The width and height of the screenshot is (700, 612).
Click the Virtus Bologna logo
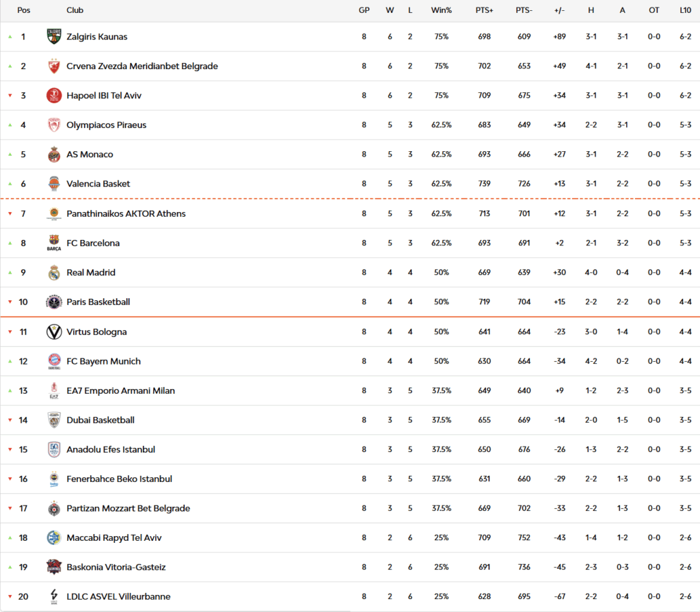(x=54, y=332)
